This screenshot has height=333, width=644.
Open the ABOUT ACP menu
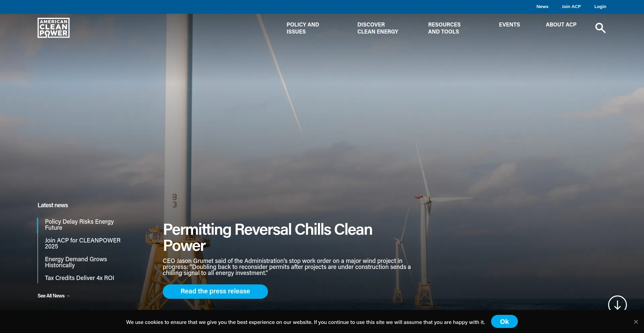point(561,24)
